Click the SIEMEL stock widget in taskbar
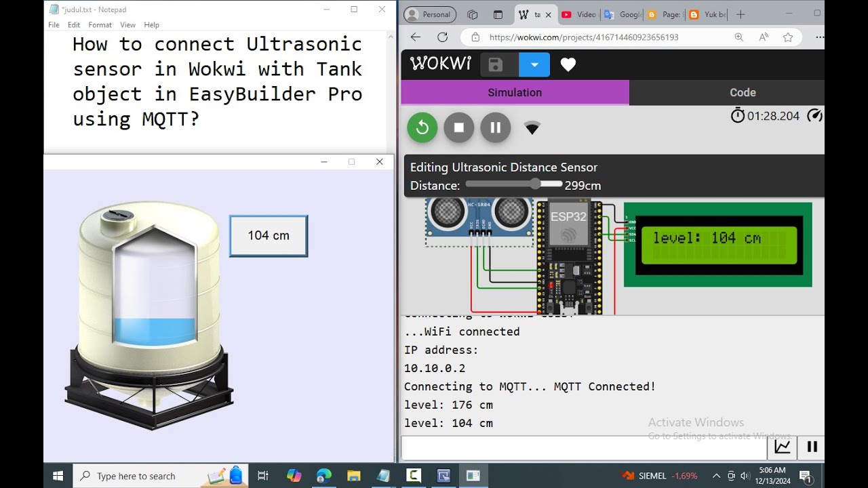The image size is (868, 488). (x=660, y=476)
